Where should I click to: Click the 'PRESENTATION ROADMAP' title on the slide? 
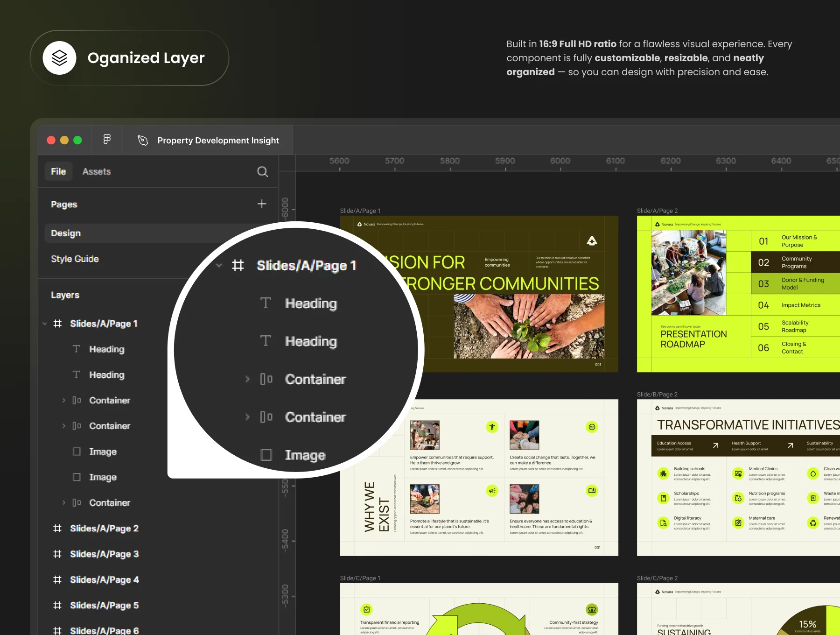tap(693, 339)
